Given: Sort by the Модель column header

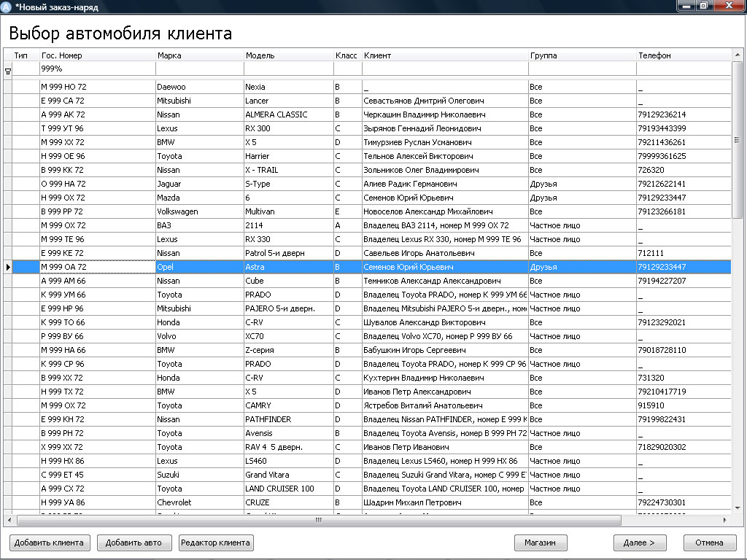Looking at the screenshot, I should (289, 55).
